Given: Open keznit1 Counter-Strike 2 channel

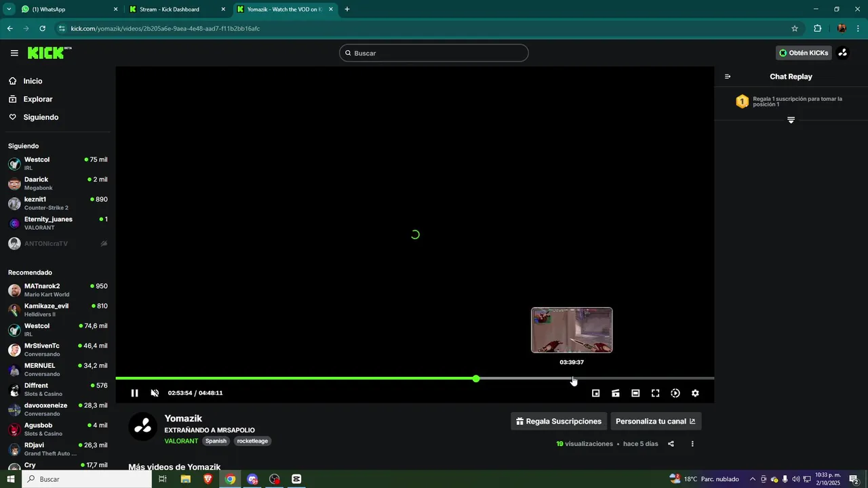Looking at the screenshot, I should point(58,203).
